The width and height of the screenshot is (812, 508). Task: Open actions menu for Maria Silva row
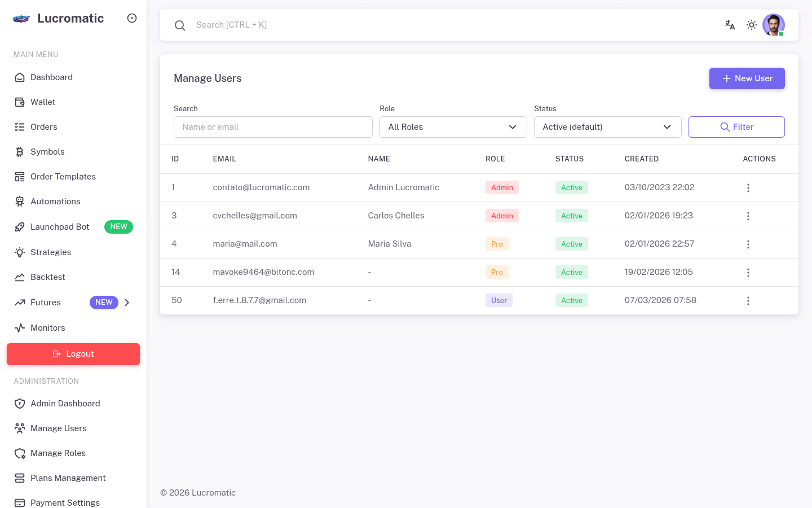click(x=748, y=244)
